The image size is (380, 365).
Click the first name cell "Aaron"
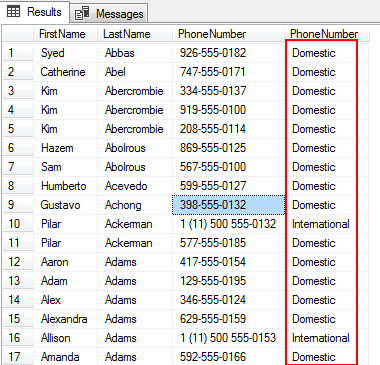(65, 262)
